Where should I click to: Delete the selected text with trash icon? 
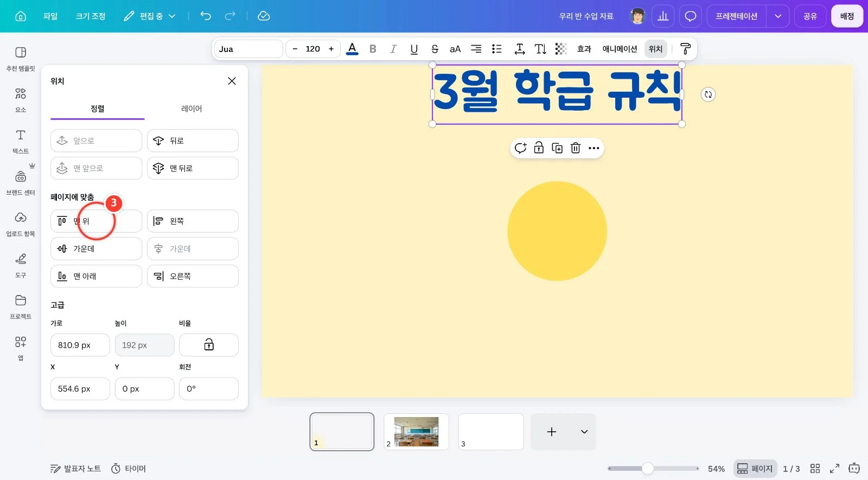pos(576,148)
